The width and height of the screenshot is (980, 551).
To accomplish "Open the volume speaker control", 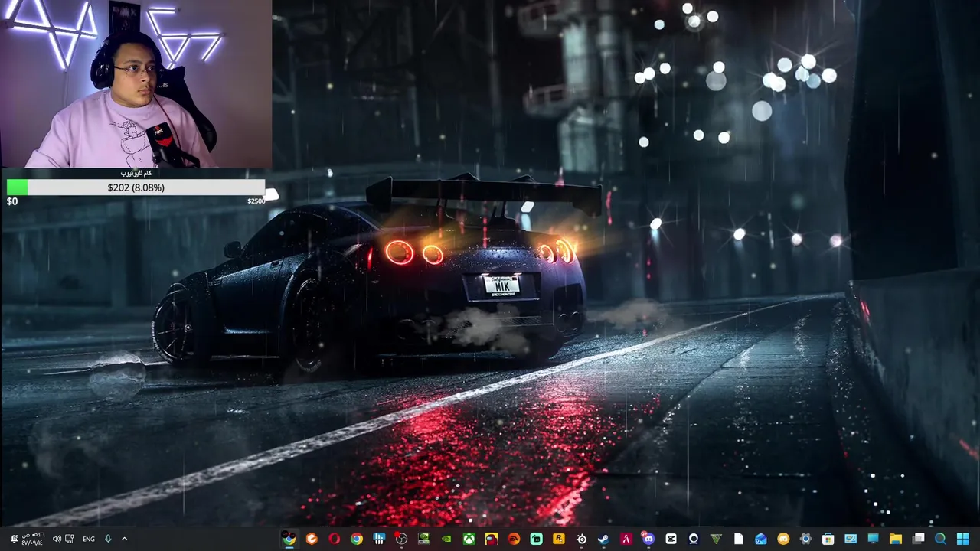I will (x=57, y=539).
